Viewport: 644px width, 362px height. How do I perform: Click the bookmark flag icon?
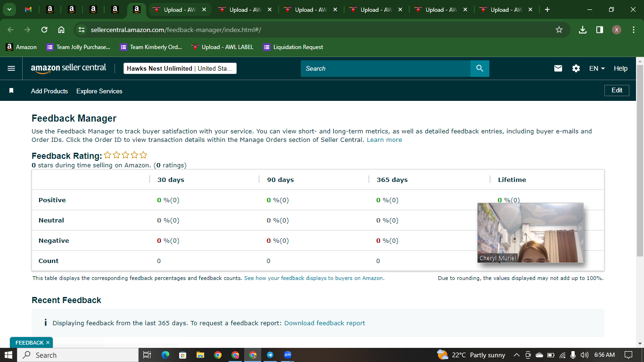pyautogui.click(x=11, y=90)
